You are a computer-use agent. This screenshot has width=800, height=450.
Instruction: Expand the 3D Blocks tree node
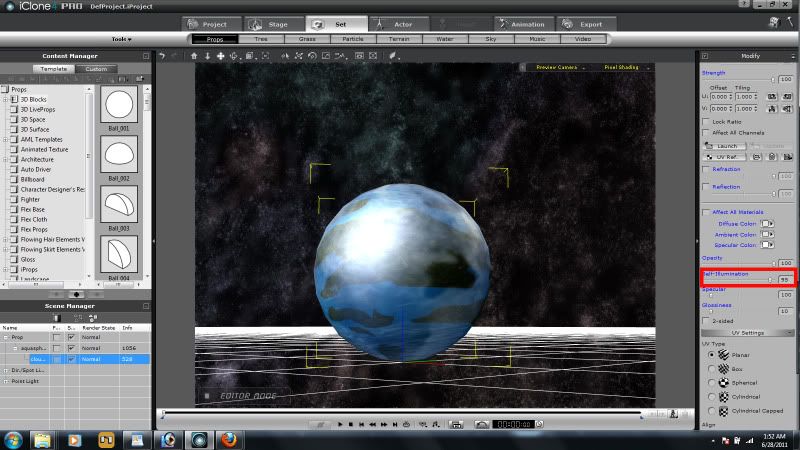point(6,99)
